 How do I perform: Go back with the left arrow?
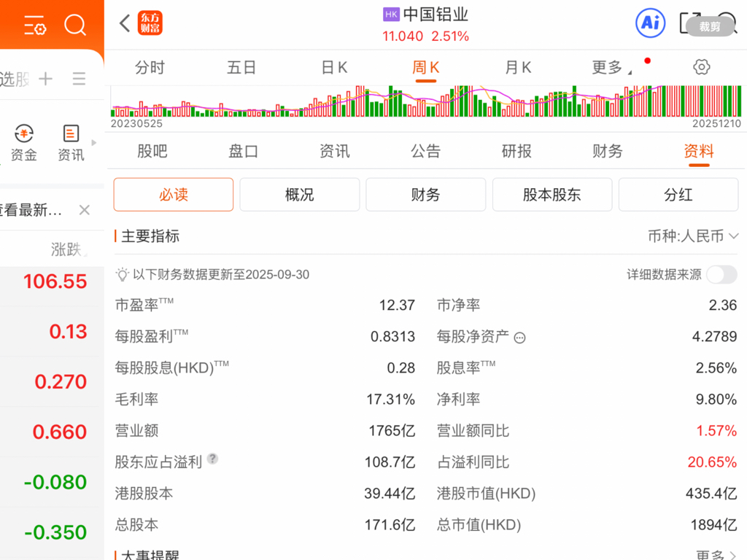[125, 23]
